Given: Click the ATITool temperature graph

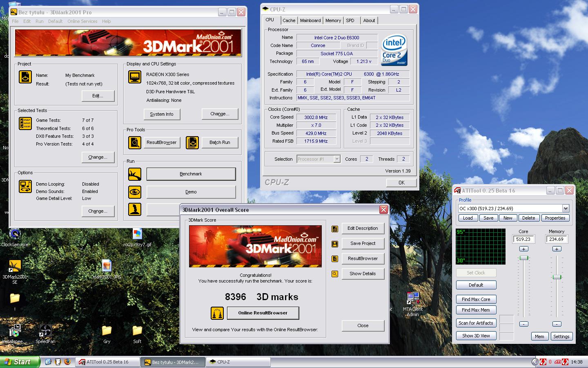Looking at the screenshot, I should tap(481, 247).
